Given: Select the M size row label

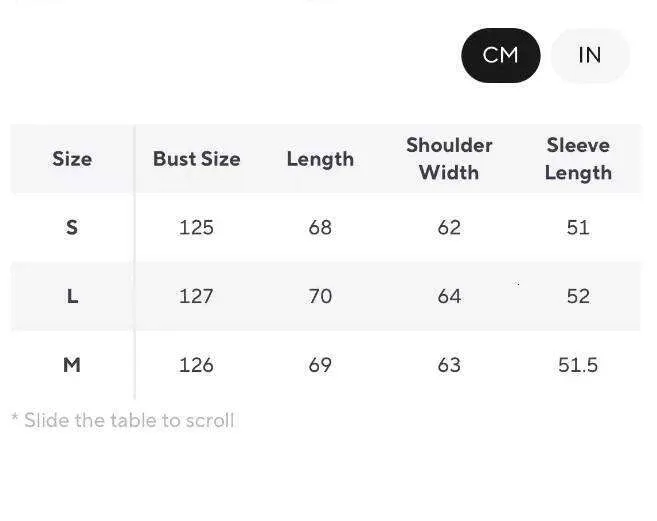Looking at the screenshot, I should point(72,365).
